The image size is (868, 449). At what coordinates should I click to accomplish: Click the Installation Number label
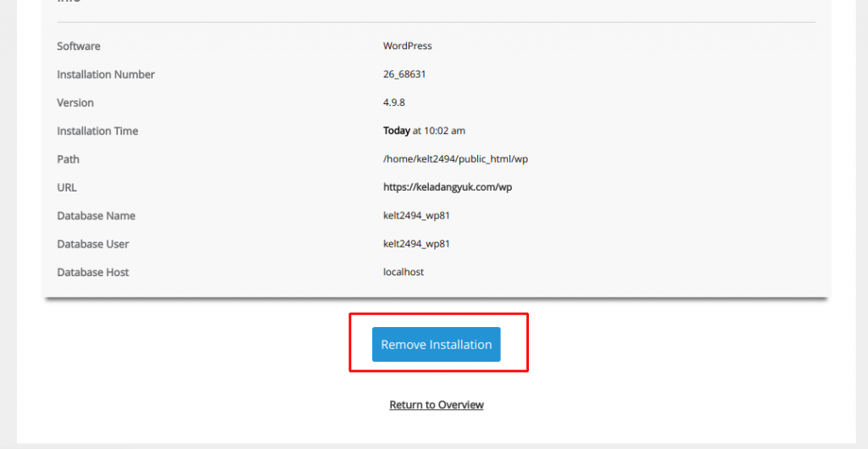click(x=106, y=75)
